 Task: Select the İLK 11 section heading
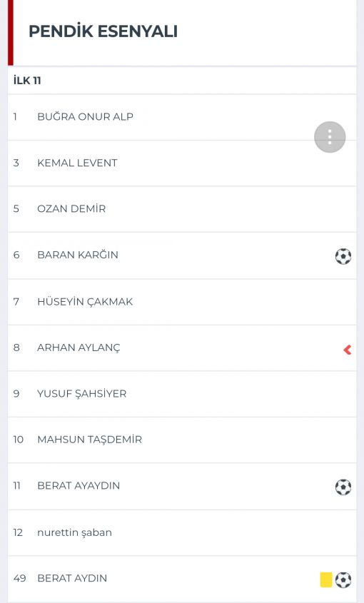[27, 81]
